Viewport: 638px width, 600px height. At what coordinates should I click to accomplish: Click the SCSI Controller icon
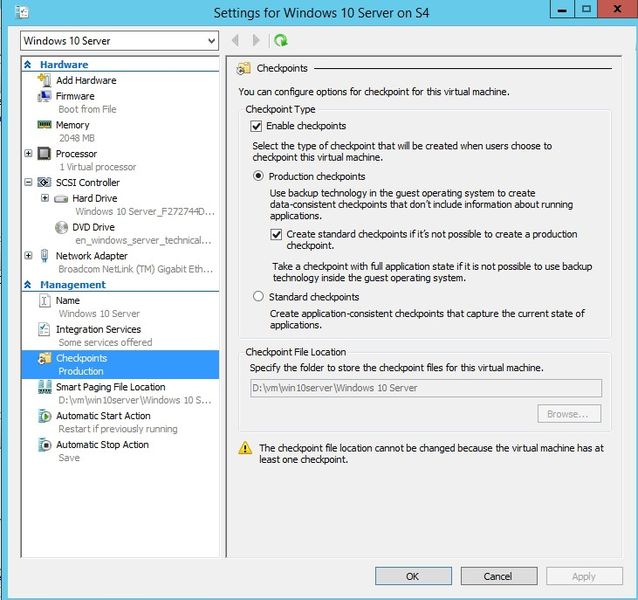click(x=44, y=182)
